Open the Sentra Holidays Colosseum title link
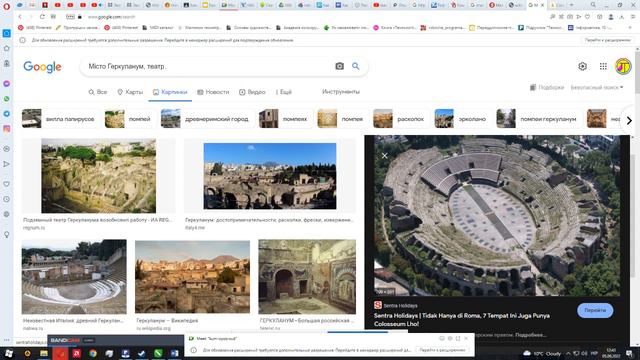 462,320
